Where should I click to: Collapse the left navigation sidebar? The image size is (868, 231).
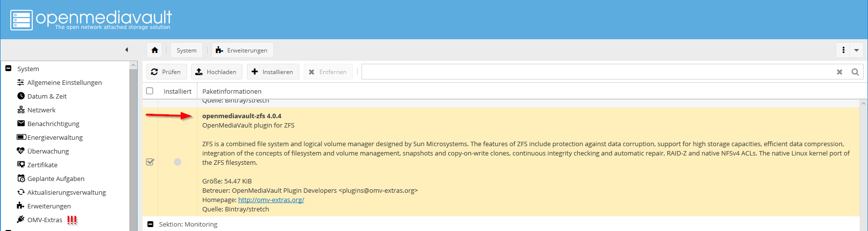(x=126, y=50)
